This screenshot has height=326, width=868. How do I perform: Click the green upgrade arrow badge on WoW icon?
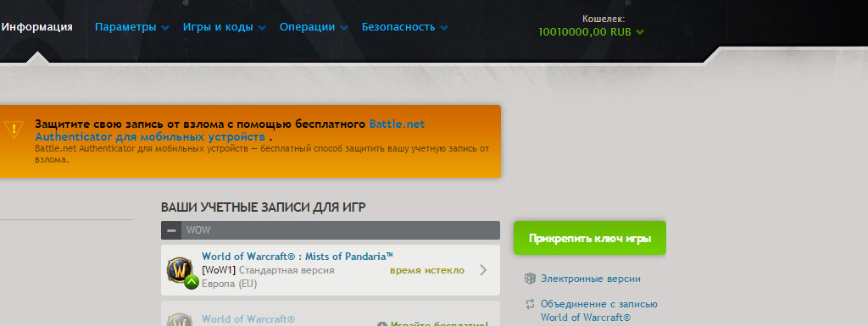pyautogui.click(x=191, y=282)
